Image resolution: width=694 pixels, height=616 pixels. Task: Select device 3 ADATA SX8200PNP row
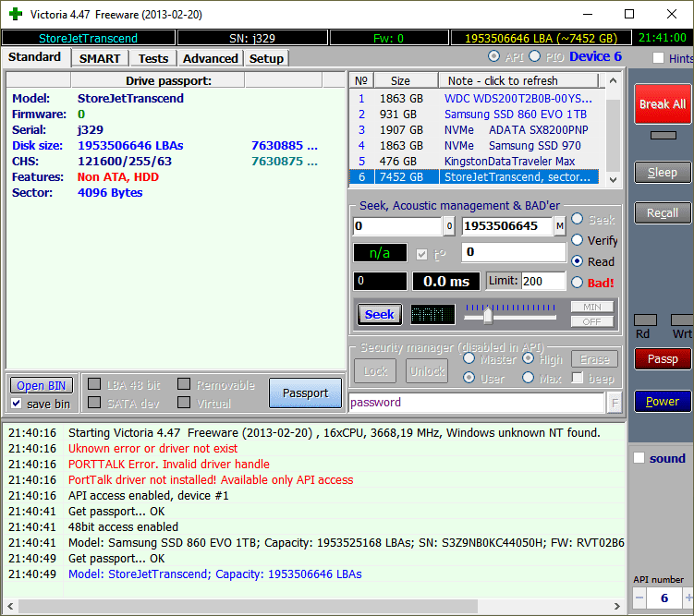[x=474, y=130]
